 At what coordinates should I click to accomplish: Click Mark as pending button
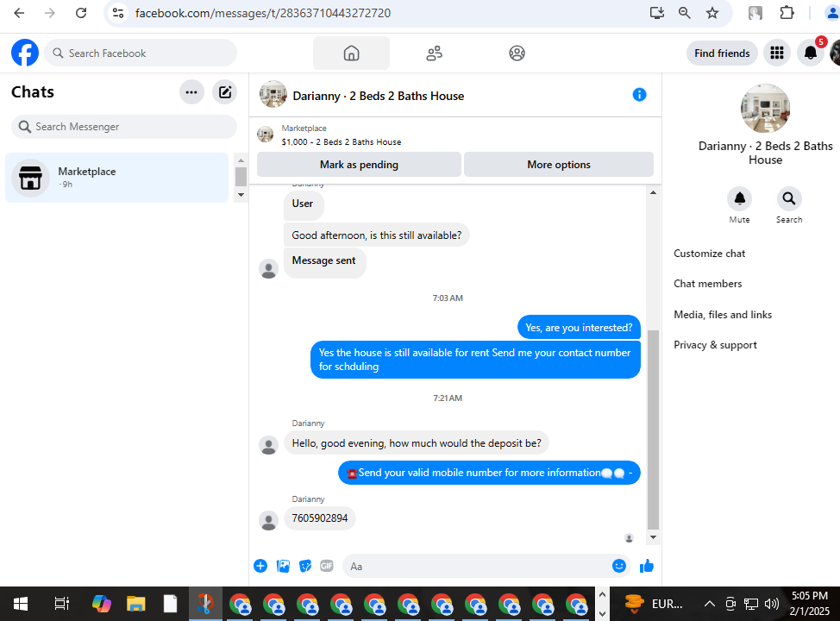click(359, 165)
